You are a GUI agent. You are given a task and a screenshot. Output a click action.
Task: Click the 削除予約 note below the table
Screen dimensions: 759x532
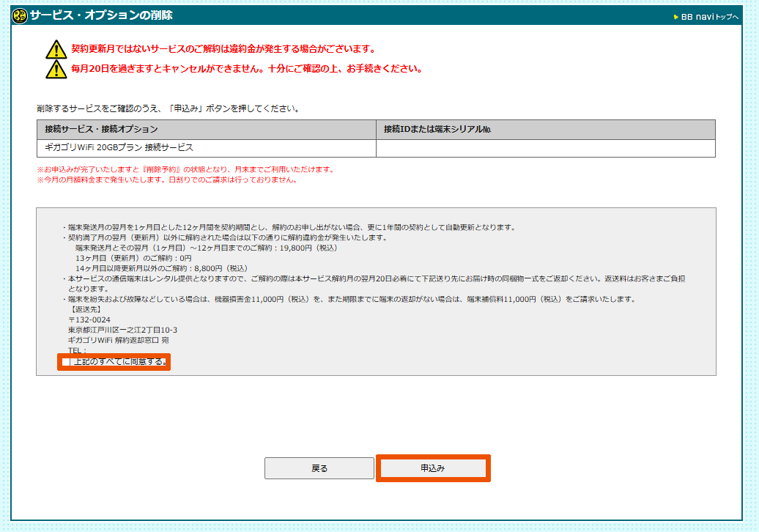tap(185, 169)
